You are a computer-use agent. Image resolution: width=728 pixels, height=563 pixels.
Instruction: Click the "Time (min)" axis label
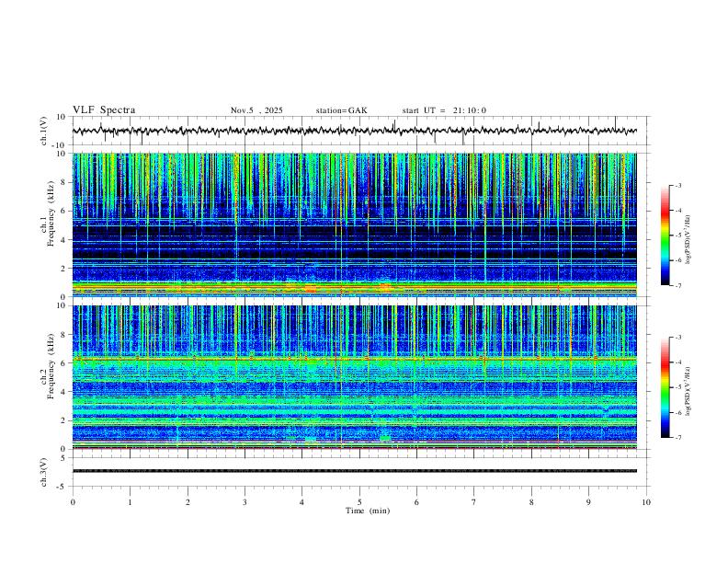(x=368, y=511)
